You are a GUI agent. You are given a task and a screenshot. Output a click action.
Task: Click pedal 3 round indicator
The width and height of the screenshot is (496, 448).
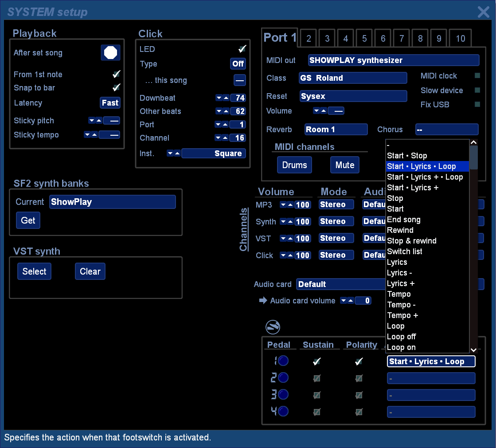point(283,395)
